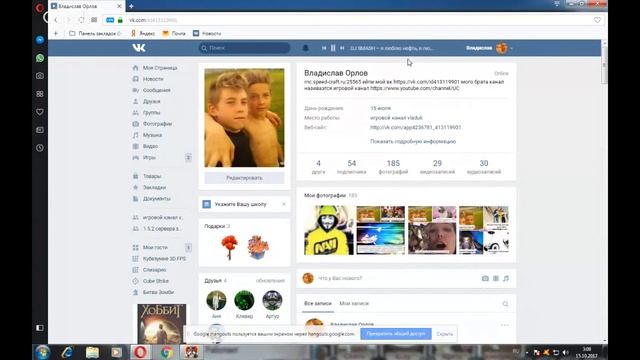
Task: Click the Редактировать button under profile photo
Action: [x=244, y=178]
